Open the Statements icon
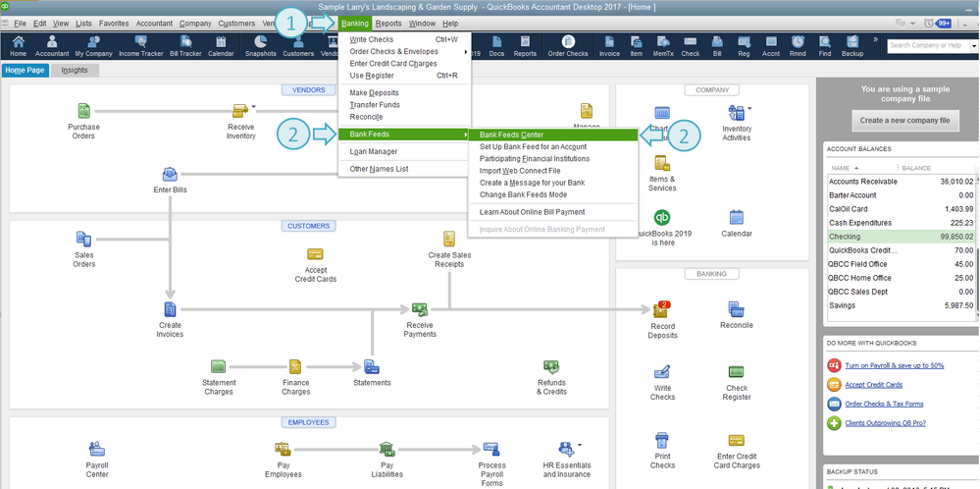Image resolution: width=980 pixels, height=489 pixels. (372, 366)
